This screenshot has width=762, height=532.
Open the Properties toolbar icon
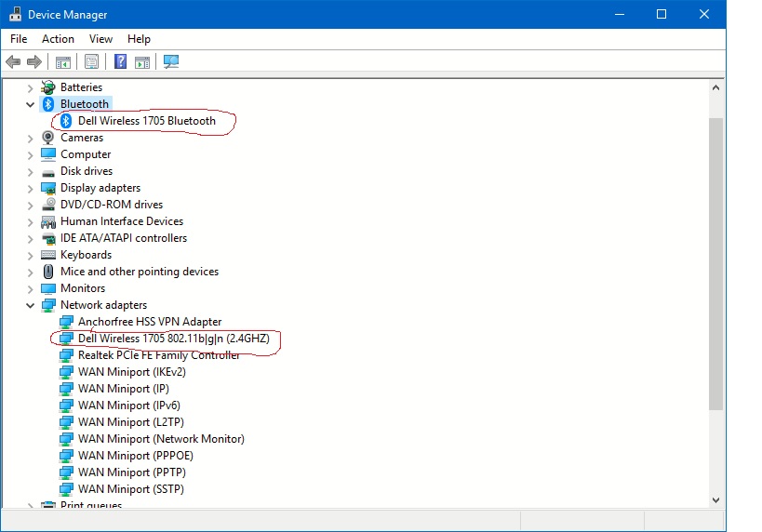tap(91, 61)
